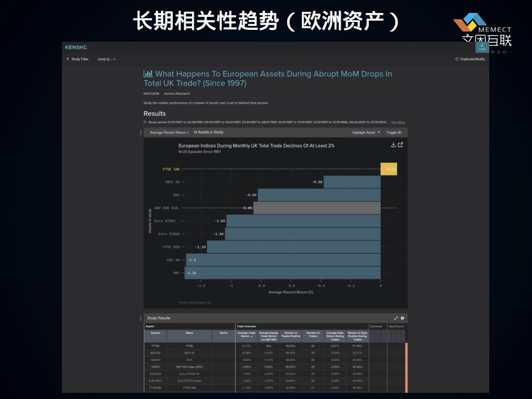The width and height of the screenshot is (532, 399).
Task: Click the Results section heading
Action: 155,113
